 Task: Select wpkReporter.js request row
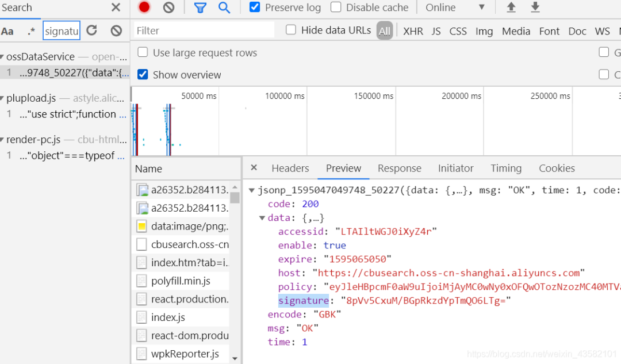tap(181, 354)
